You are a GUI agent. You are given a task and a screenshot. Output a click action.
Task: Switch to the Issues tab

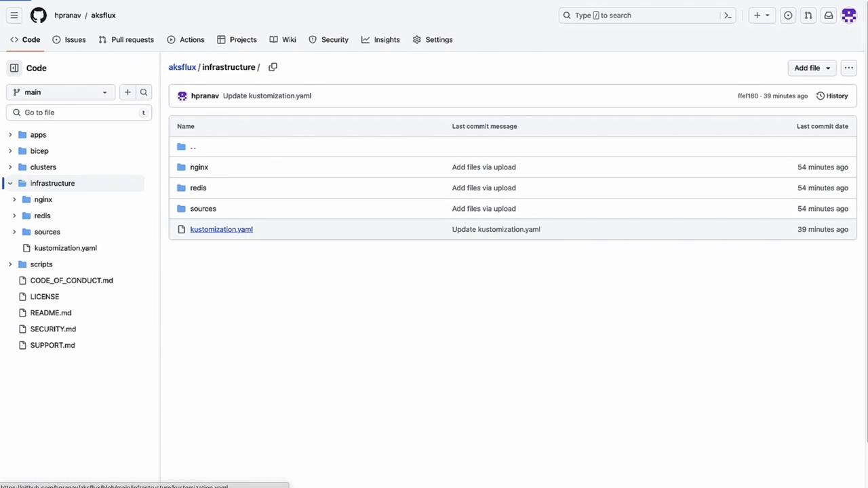point(69,39)
